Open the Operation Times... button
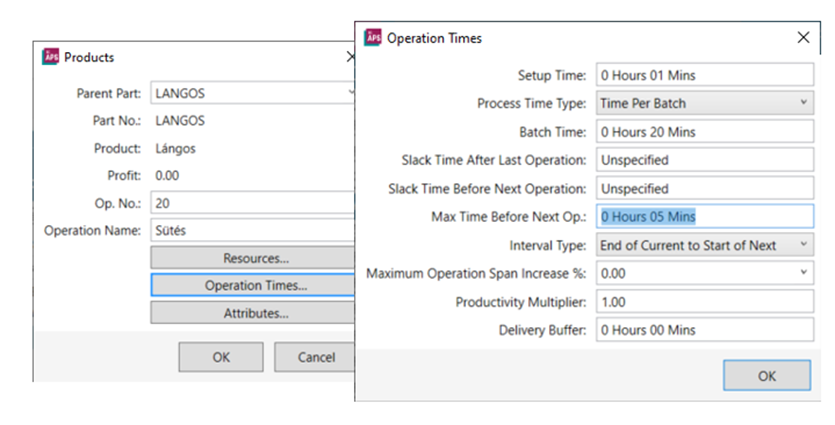Image resolution: width=835 pixels, height=425 pixels. [254, 285]
